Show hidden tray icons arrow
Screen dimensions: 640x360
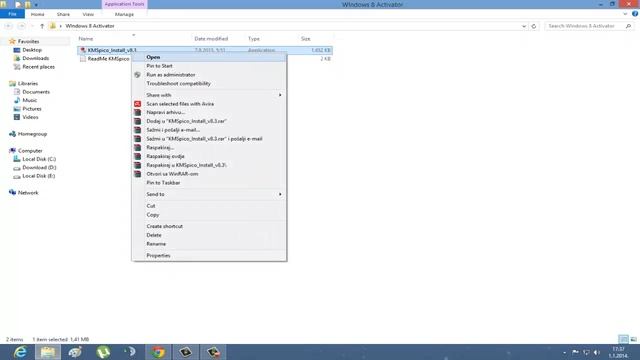pos(564,352)
